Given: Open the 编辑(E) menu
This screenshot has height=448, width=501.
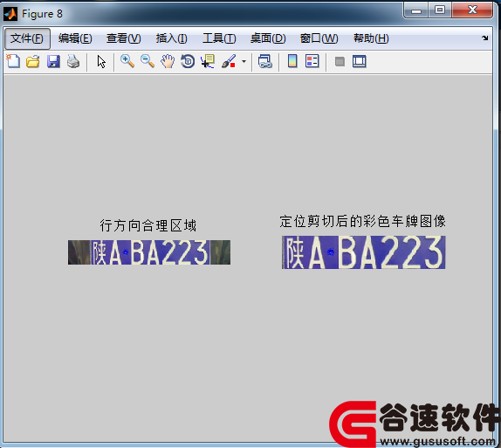Looking at the screenshot, I should coord(75,38).
